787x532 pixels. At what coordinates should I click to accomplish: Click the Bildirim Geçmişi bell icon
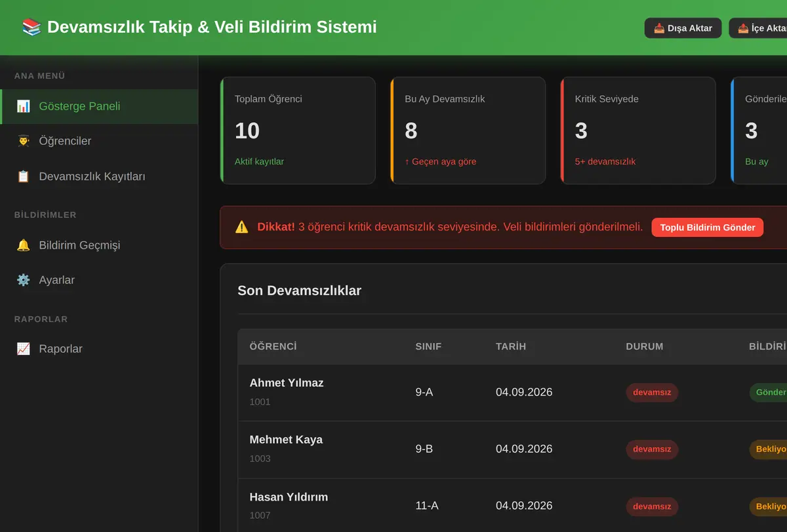23,245
